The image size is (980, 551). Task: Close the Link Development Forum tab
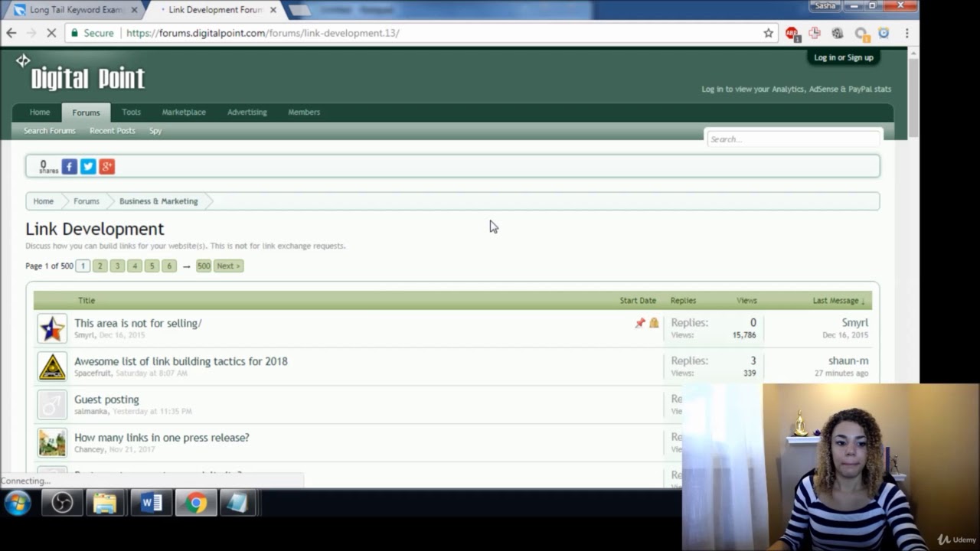point(273,10)
